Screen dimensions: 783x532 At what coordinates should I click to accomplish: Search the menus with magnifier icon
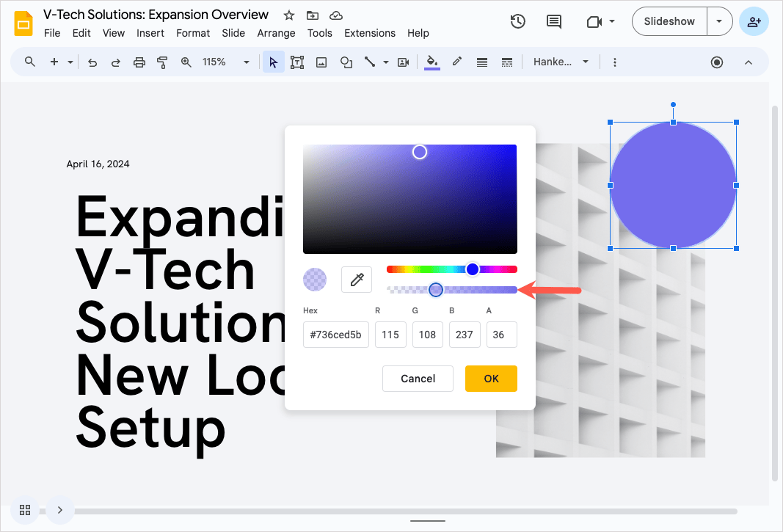[30, 62]
